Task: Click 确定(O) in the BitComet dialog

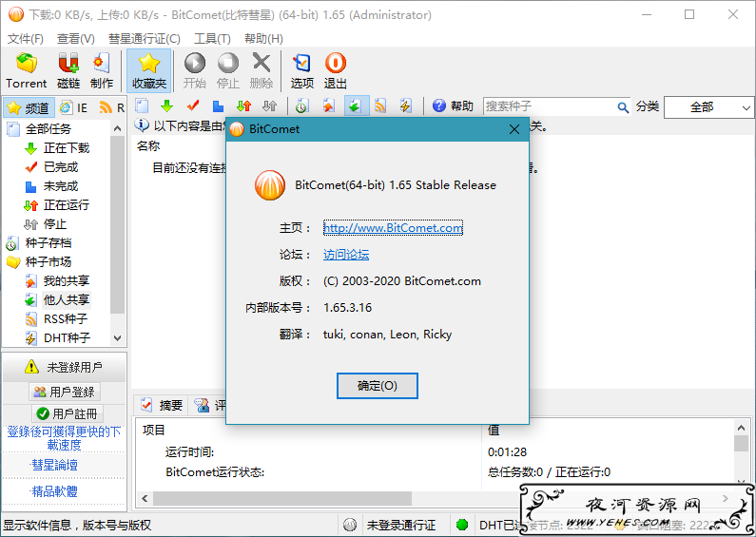Action: [x=377, y=386]
